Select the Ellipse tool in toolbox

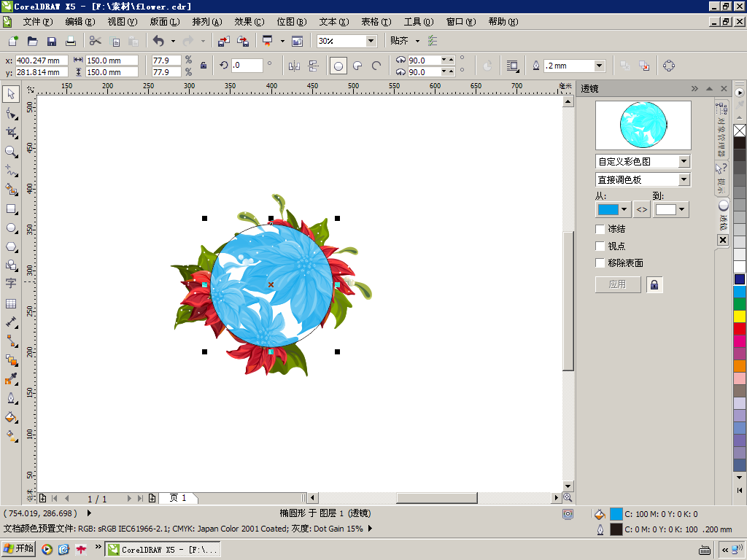[x=11, y=228]
